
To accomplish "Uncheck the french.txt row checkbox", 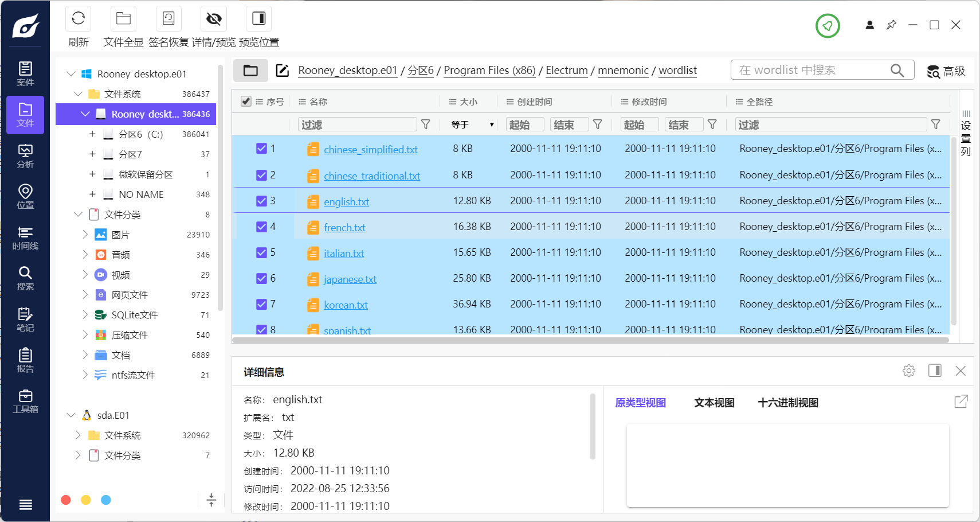I will [x=261, y=227].
